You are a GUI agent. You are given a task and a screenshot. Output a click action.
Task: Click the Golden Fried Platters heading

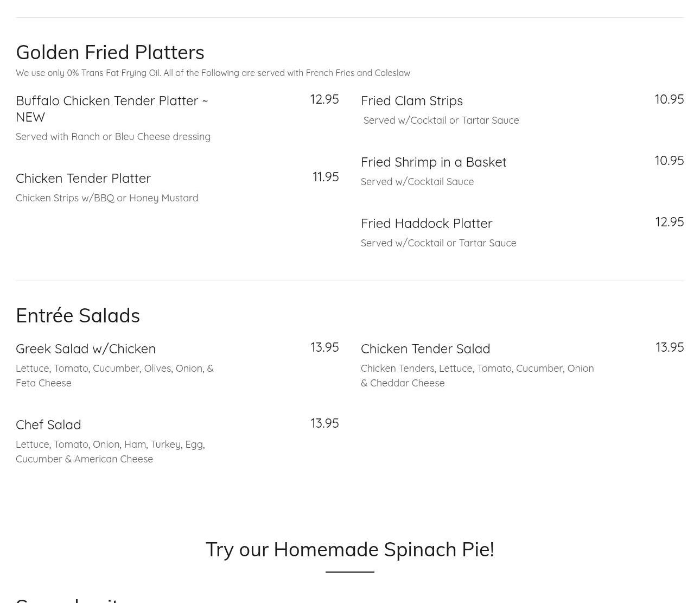110,53
